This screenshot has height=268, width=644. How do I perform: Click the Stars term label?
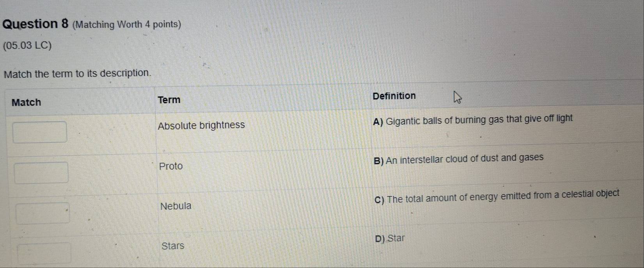(173, 246)
